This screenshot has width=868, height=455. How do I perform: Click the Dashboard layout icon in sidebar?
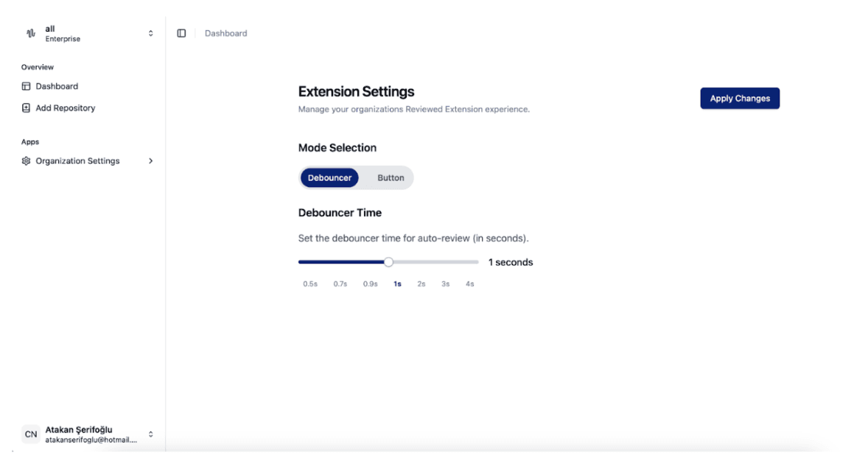(x=26, y=86)
